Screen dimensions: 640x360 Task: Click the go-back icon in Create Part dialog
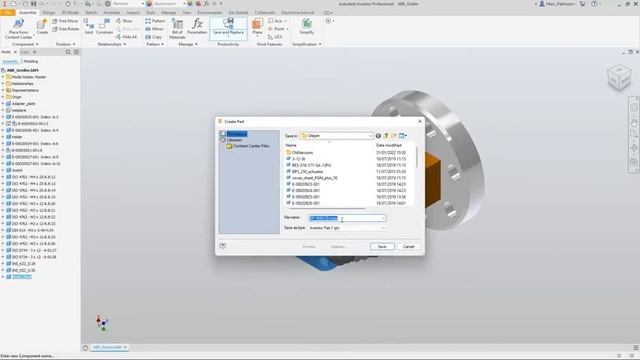[x=378, y=136]
